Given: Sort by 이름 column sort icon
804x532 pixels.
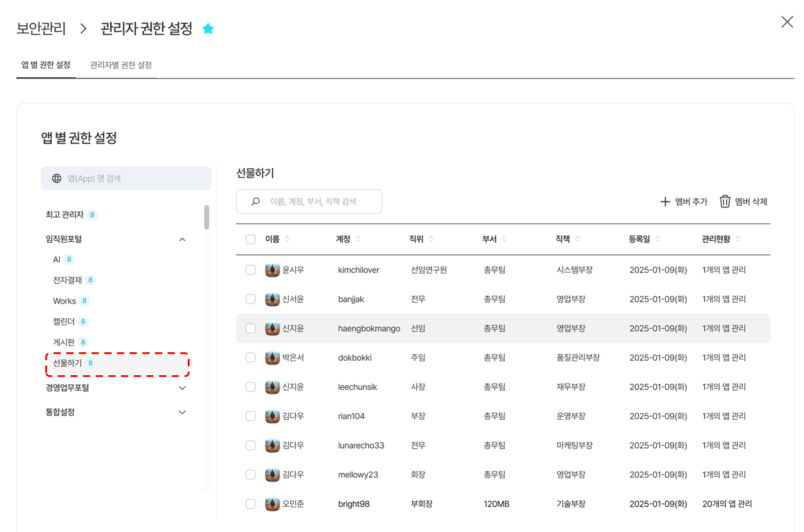Looking at the screenshot, I should 287,239.
